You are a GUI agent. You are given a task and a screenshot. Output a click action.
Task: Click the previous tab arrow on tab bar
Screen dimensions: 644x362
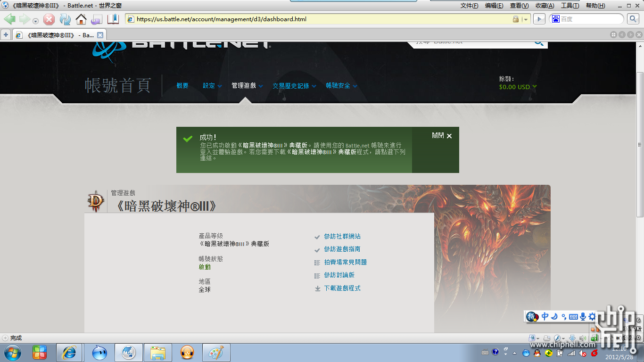621,35
